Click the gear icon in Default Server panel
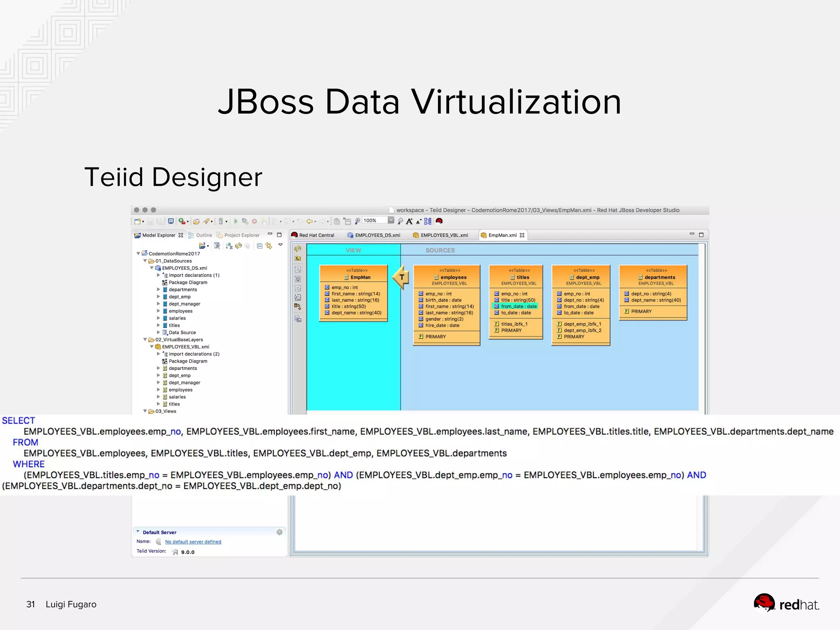Screen dimensions: 840x630 (x=279, y=532)
